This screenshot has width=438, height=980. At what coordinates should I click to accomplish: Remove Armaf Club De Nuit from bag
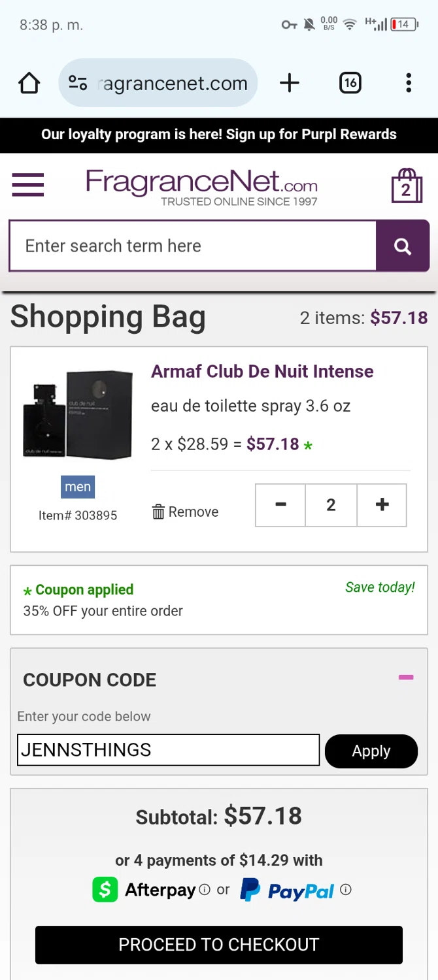point(186,512)
